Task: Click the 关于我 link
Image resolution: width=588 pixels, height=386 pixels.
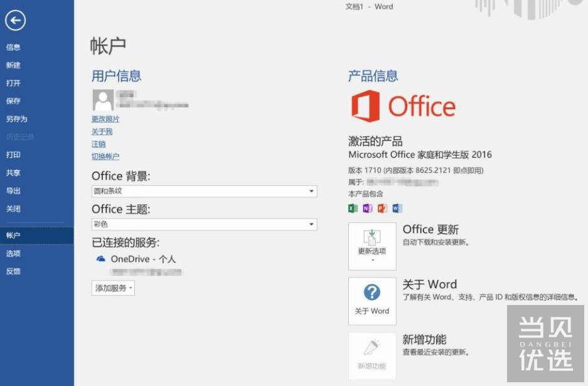Action: (x=102, y=131)
